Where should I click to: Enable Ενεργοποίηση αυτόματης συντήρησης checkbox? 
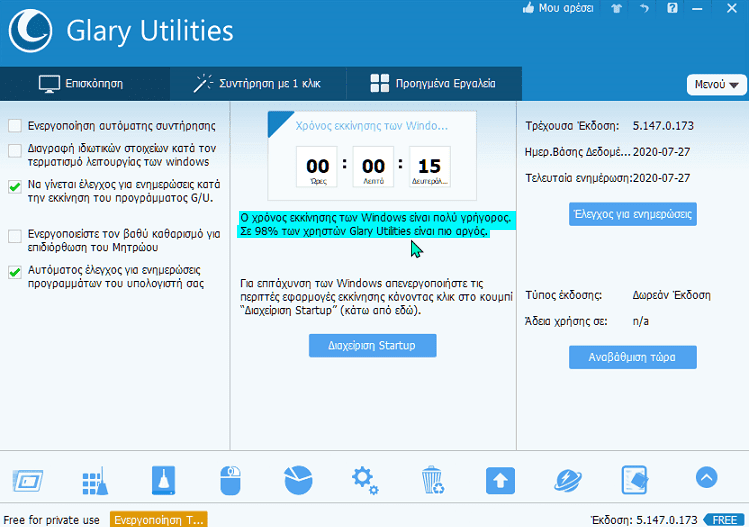(x=15, y=126)
